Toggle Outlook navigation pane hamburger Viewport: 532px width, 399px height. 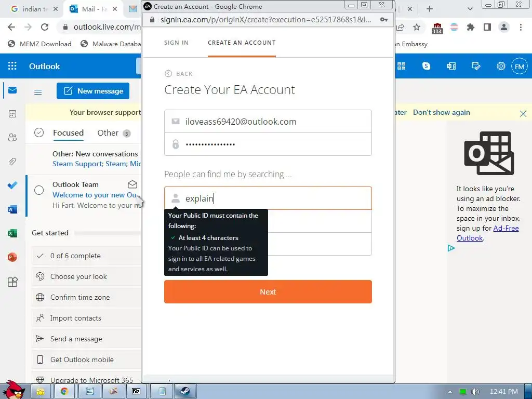click(38, 92)
